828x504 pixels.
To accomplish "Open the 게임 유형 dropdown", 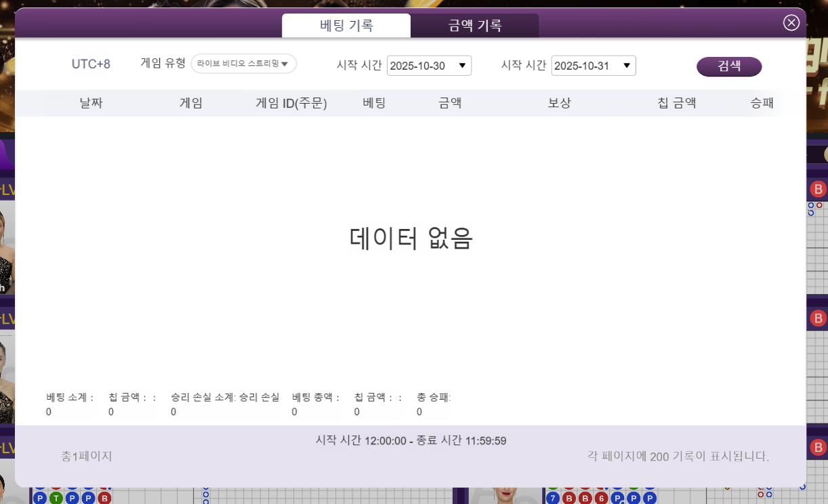I will [244, 64].
